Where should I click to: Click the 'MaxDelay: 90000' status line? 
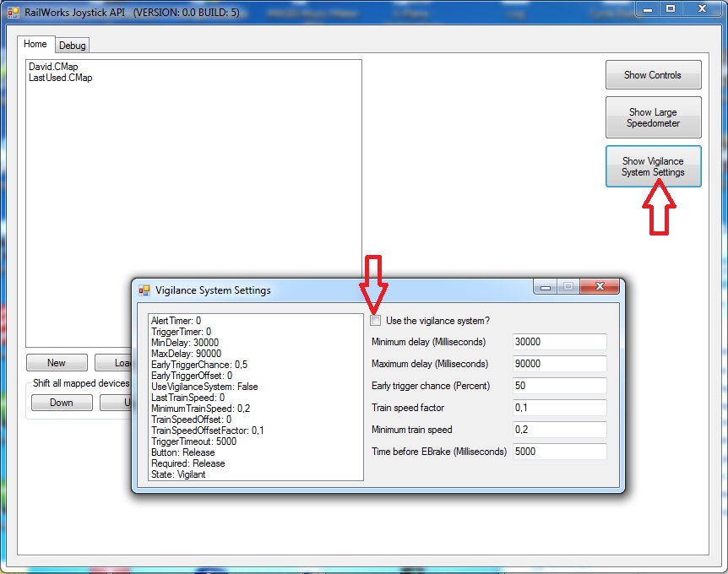(x=186, y=354)
